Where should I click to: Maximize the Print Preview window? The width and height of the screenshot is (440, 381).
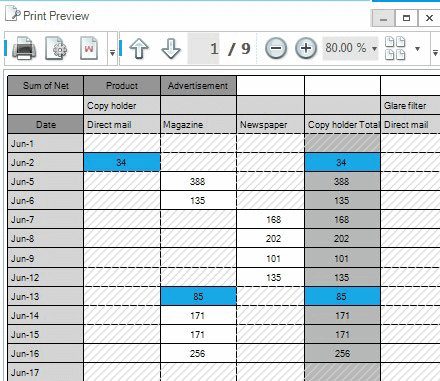(x=406, y=18)
